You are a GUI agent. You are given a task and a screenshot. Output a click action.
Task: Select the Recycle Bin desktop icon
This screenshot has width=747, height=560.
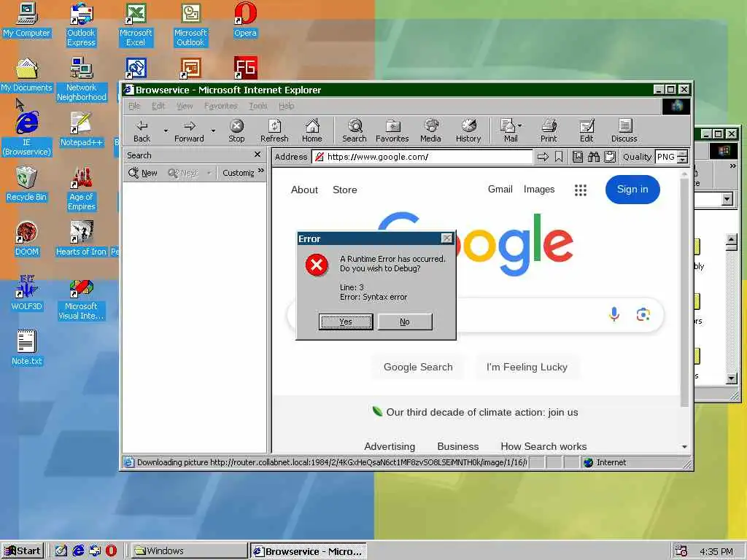point(27,184)
